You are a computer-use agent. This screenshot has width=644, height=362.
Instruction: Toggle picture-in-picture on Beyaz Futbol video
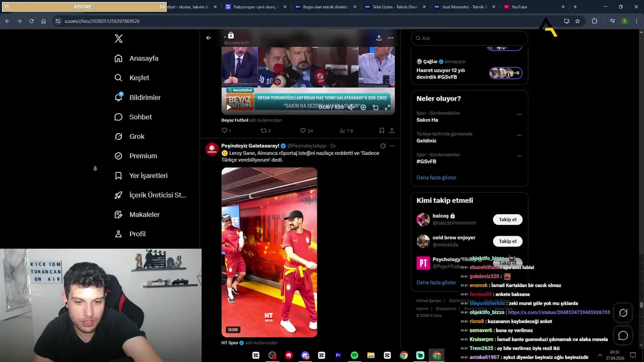[x=375, y=107]
